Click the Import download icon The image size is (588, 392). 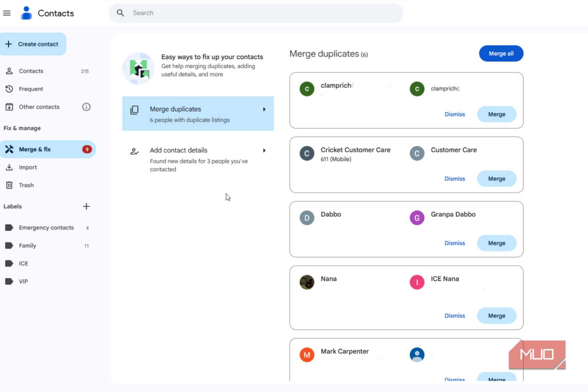[x=9, y=167]
